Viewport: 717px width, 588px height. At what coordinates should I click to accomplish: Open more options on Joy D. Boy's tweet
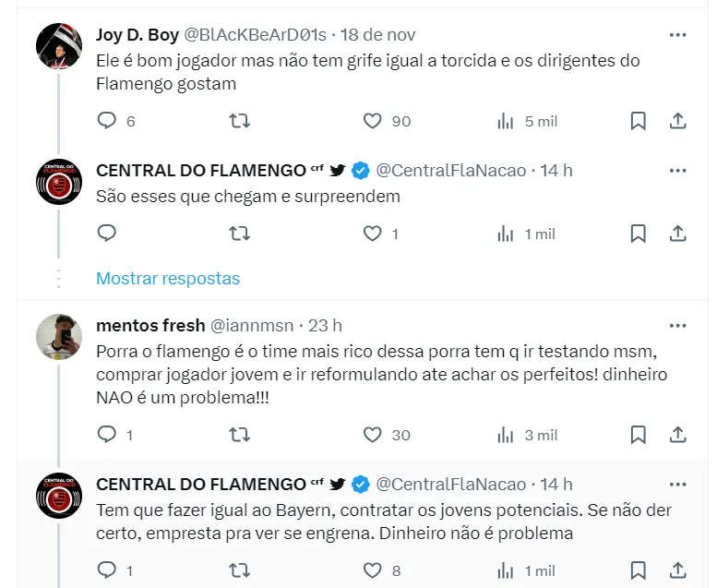click(677, 35)
